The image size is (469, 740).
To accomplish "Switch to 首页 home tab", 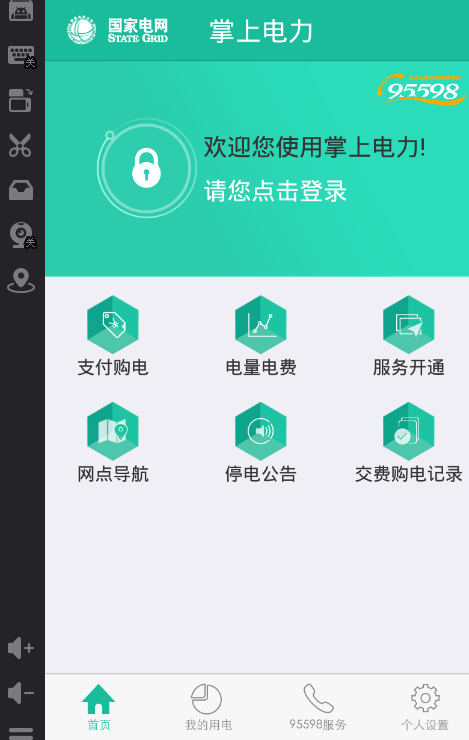I will 99,707.
